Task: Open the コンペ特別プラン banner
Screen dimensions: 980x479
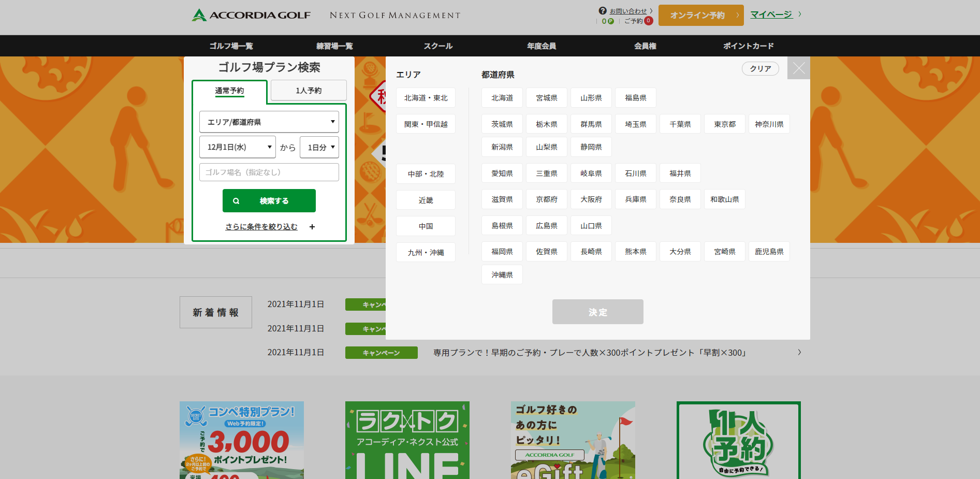Action: [242, 440]
